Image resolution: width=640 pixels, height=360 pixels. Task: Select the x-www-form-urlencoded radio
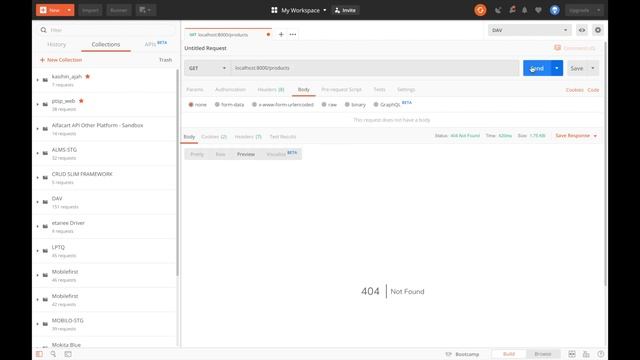click(x=254, y=104)
